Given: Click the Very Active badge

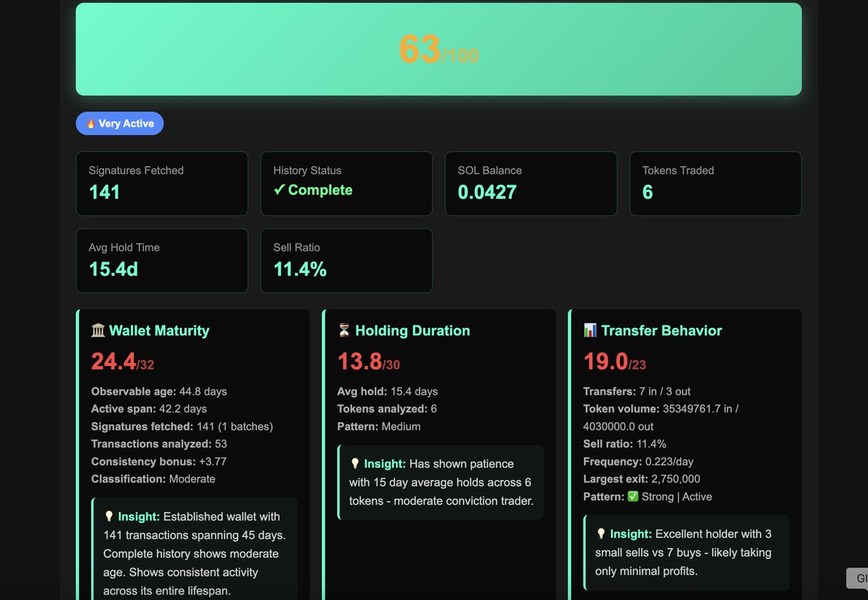Looking at the screenshot, I should point(120,124).
